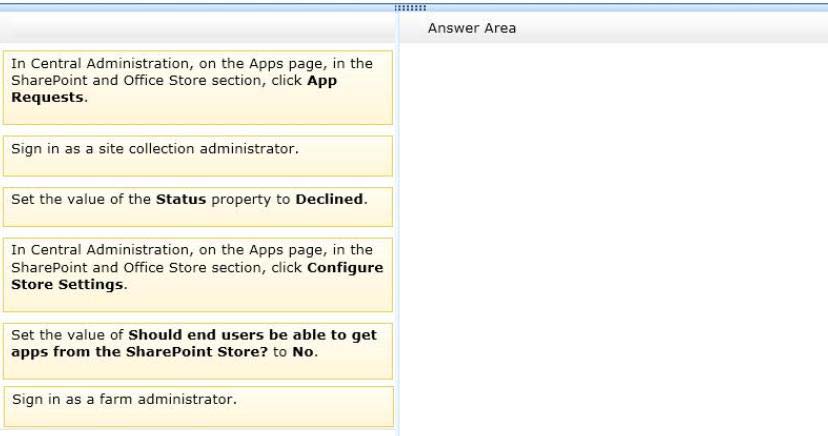Click the Answer Area header label
This screenshot has width=828, height=436.
[x=472, y=29]
